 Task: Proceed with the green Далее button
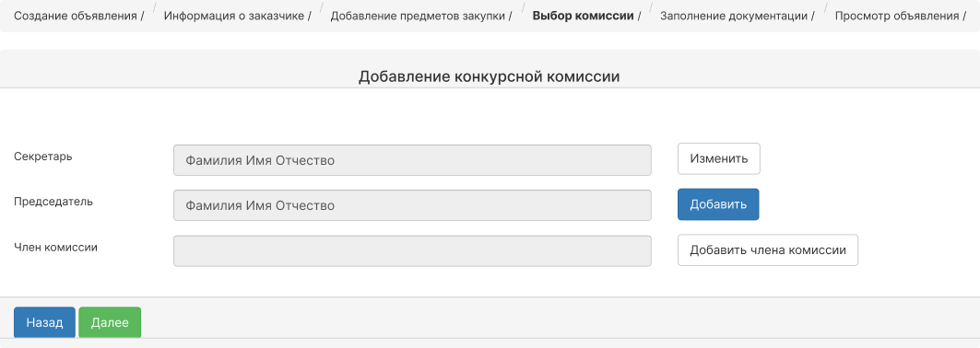110,323
